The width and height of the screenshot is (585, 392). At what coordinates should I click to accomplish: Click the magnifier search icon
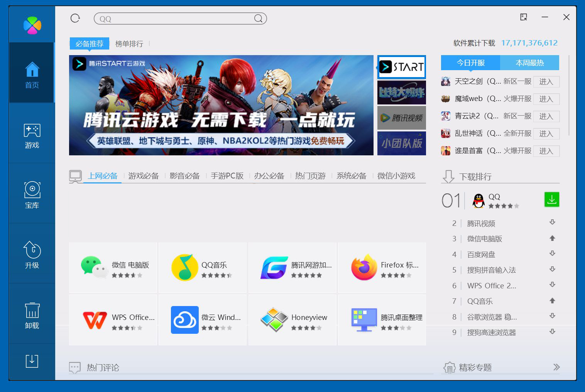tap(258, 19)
